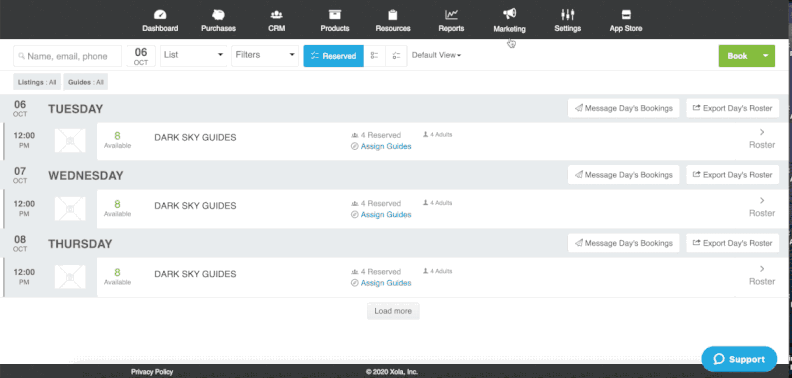Click Thursday's DARK SKY GUIDES title
792x378 pixels.
click(x=195, y=274)
